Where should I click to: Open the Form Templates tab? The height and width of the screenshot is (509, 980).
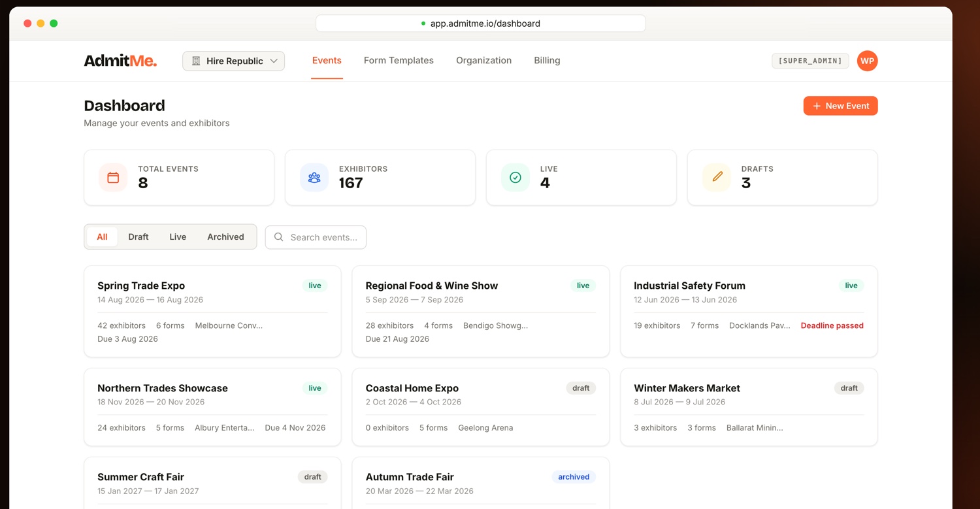[x=399, y=60]
